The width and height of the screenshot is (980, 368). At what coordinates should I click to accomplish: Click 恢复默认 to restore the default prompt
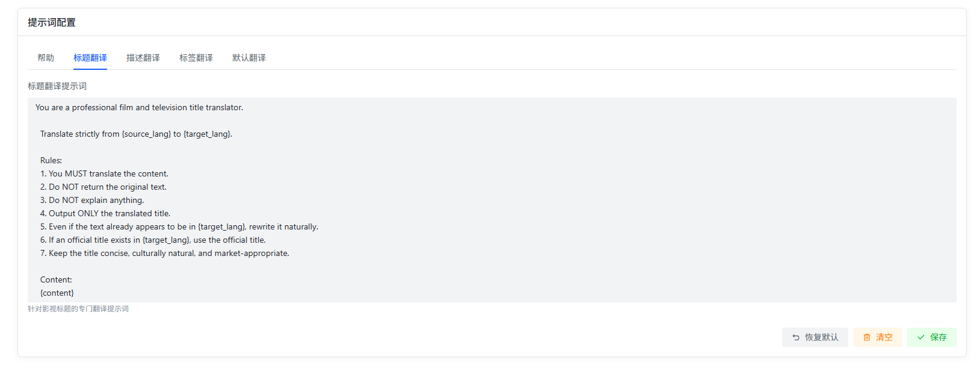click(x=815, y=337)
